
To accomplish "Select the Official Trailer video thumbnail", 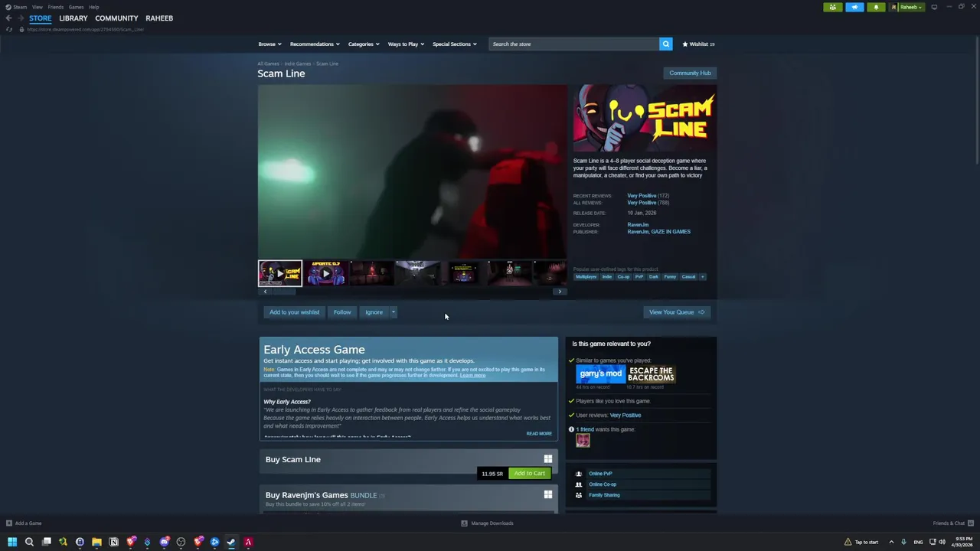I will click(x=280, y=273).
